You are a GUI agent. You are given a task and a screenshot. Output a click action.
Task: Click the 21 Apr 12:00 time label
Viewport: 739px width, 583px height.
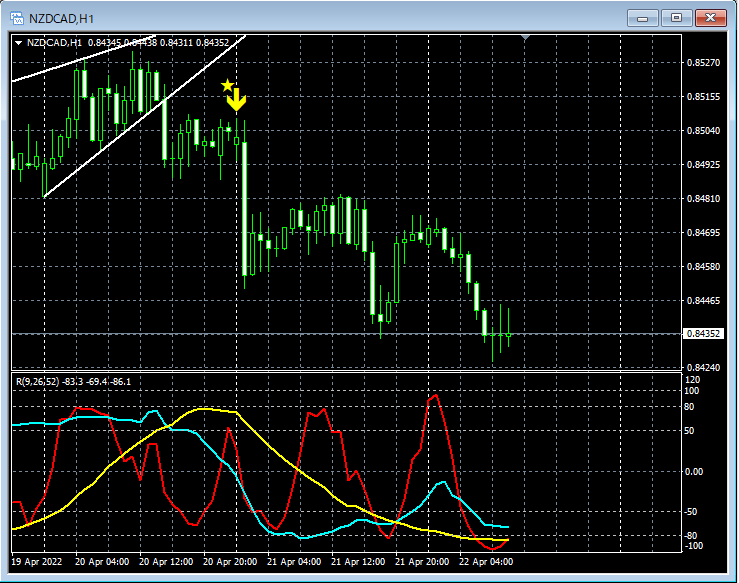[x=358, y=562]
